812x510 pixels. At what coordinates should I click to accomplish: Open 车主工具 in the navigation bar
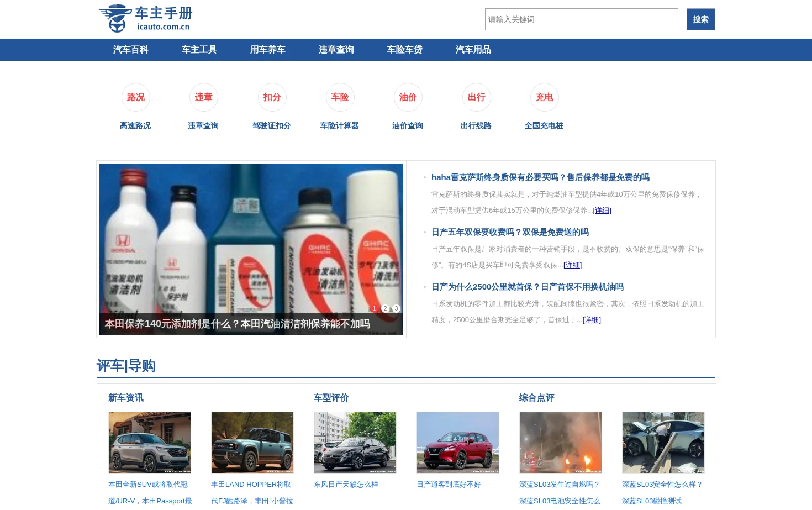point(199,50)
